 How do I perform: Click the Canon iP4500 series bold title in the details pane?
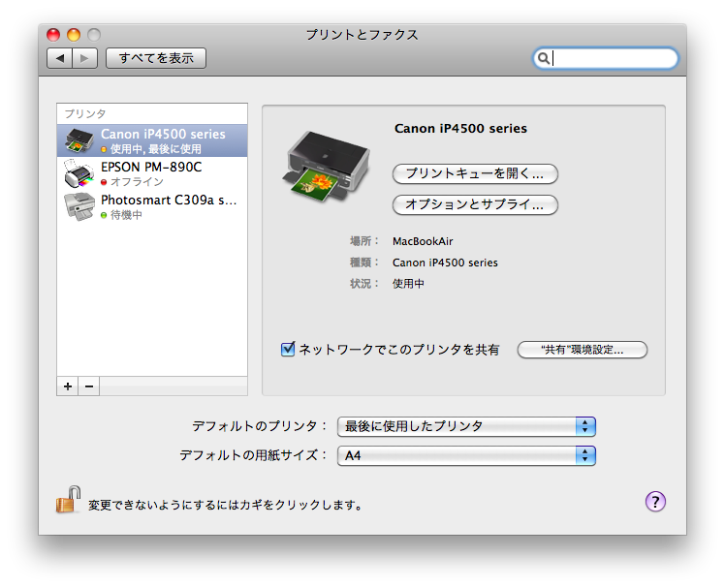pyautogui.click(x=460, y=129)
